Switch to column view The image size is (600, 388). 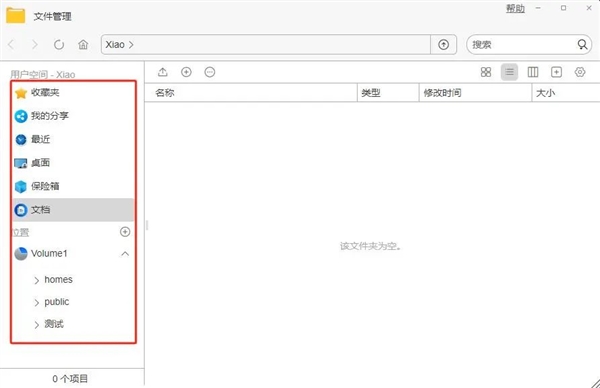(x=533, y=72)
